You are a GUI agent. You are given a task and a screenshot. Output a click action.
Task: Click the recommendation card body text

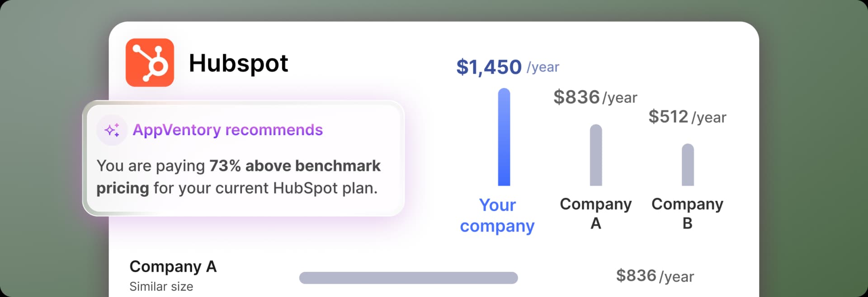pyautogui.click(x=238, y=176)
